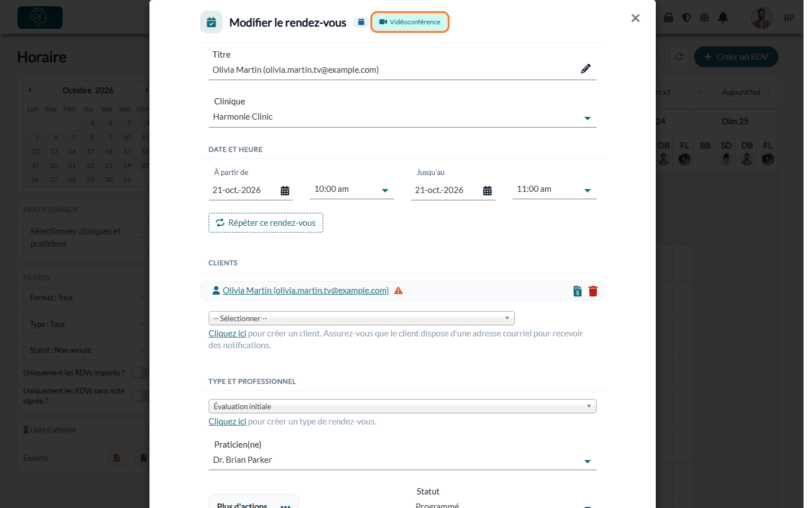Click the first Exports icon button
The image size is (812, 508).
pos(117,458)
